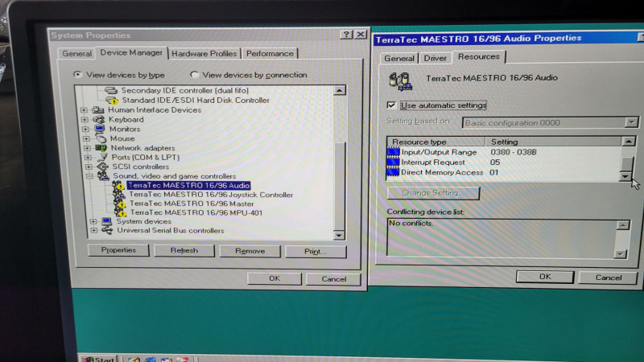Expand the Mouse tree node
This screenshot has height=362, width=644.
[x=87, y=138]
